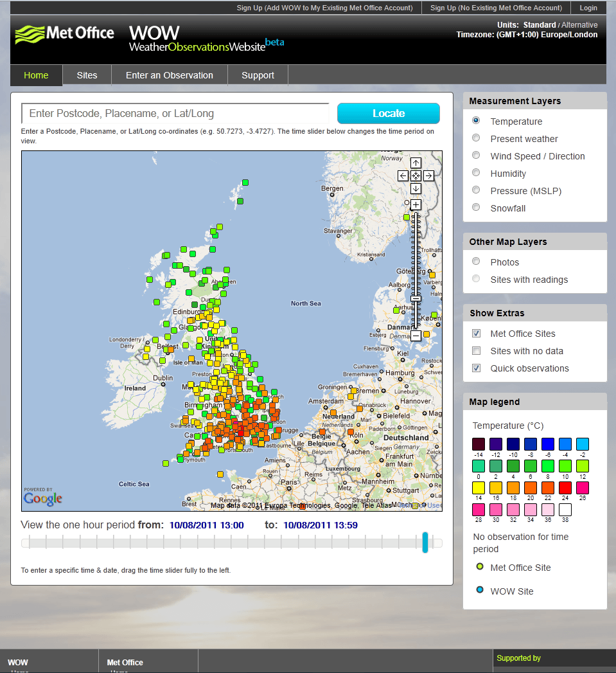
Task: Click the map pan up arrow
Action: [416, 163]
